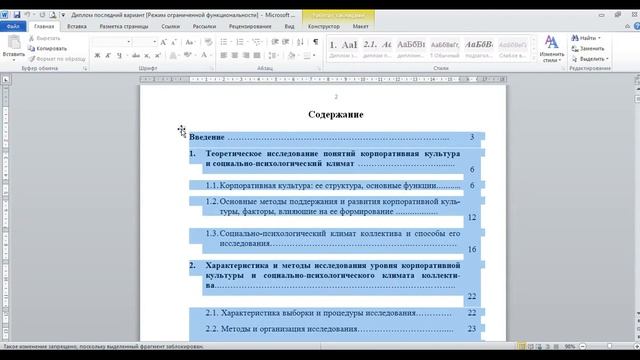Toggle bold Ж formatting
This screenshot has width=640, height=360.
[97, 55]
